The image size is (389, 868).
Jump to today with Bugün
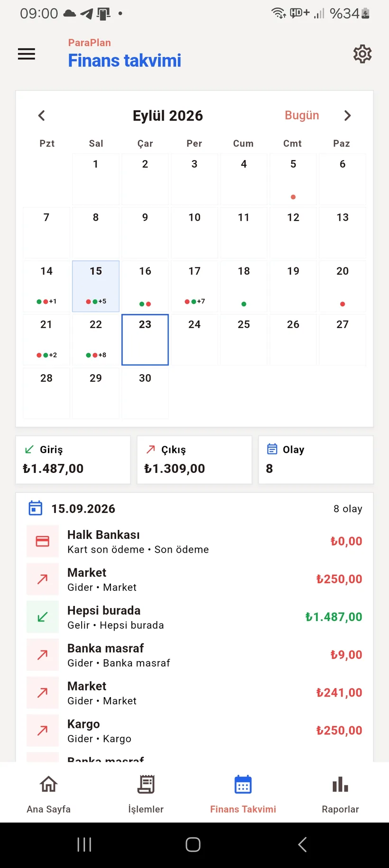(x=302, y=115)
